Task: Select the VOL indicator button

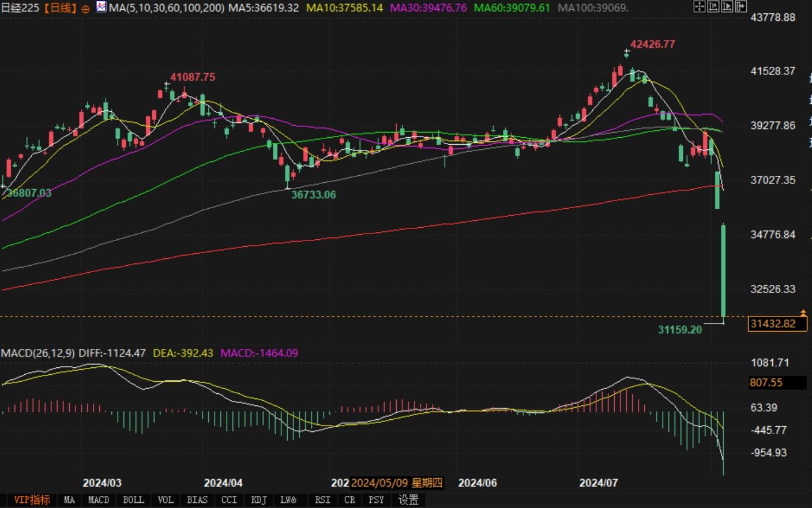Action: click(166, 500)
